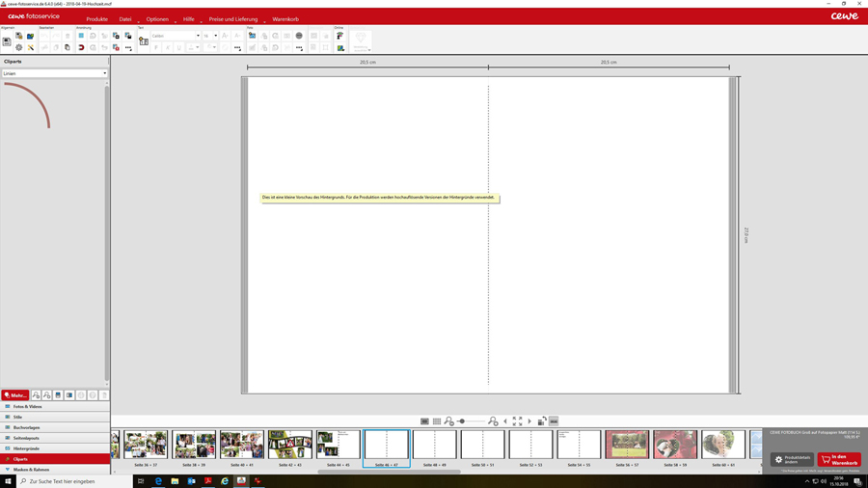
Task: Click the blue folder open icon
Action: point(31,36)
